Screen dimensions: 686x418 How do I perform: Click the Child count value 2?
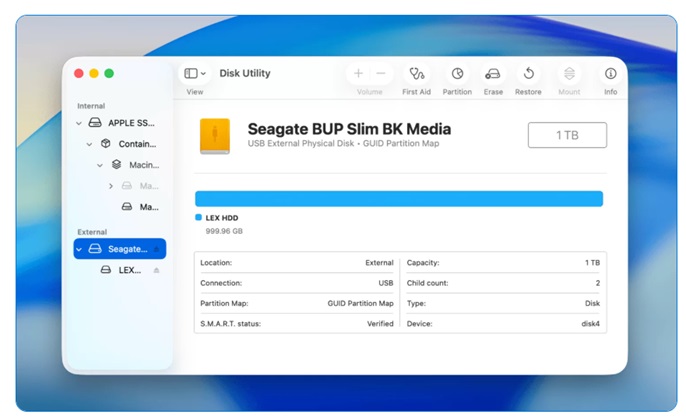click(598, 283)
